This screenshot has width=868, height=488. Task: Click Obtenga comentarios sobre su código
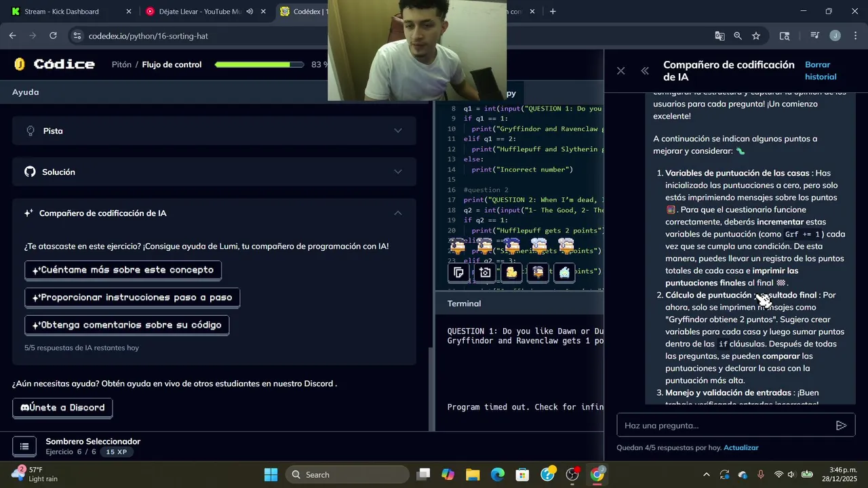click(x=127, y=325)
